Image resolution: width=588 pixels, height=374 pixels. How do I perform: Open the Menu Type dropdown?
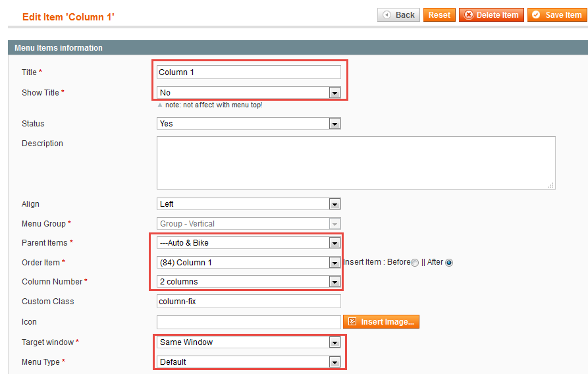click(249, 362)
